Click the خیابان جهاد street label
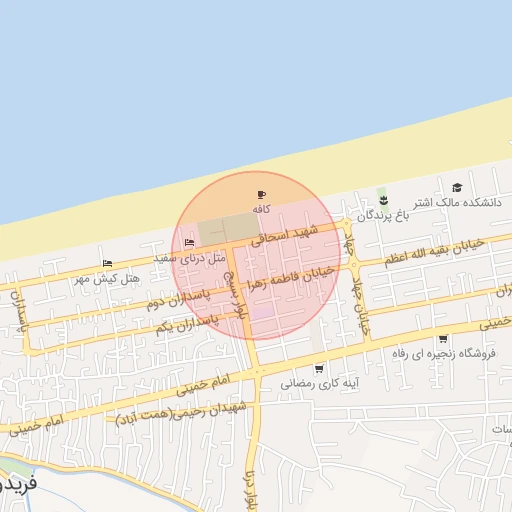This screenshot has width=512, height=512. pos(361,305)
